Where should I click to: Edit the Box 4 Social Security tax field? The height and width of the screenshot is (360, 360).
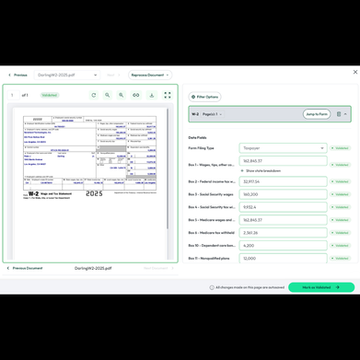point(283,207)
